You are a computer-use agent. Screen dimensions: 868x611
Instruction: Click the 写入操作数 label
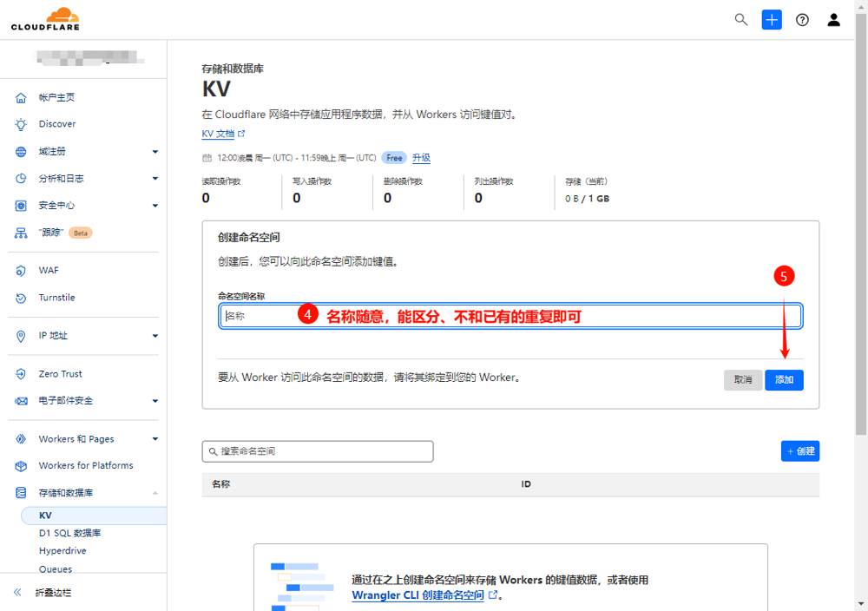[x=312, y=181]
